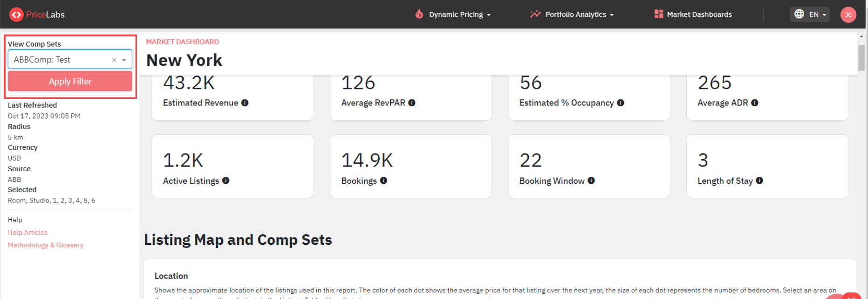This screenshot has height=299, width=868.
Task: Expand the View Comp Sets dropdown arrow
Action: point(124,60)
